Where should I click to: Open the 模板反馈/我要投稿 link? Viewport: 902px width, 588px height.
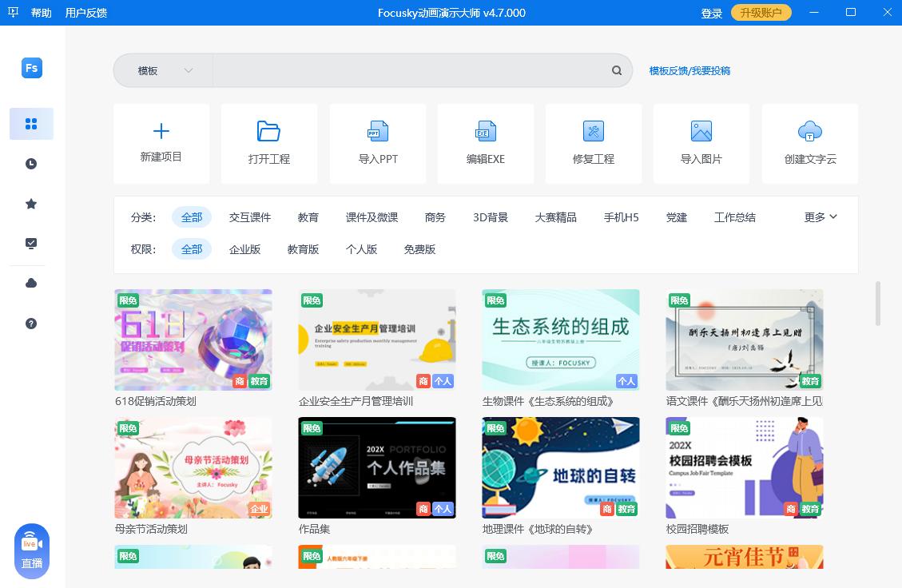click(x=689, y=71)
